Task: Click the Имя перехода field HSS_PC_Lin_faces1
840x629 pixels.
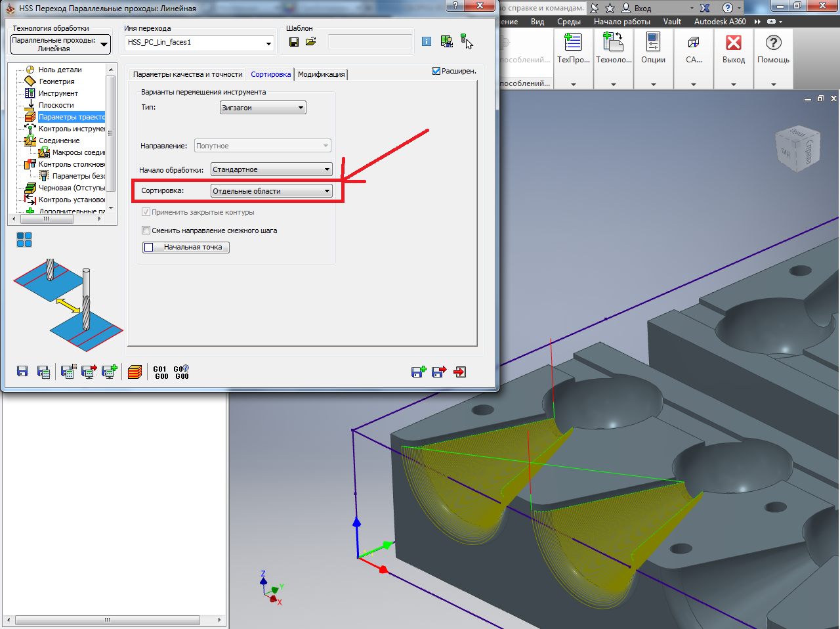Action: click(x=199, y=43)
